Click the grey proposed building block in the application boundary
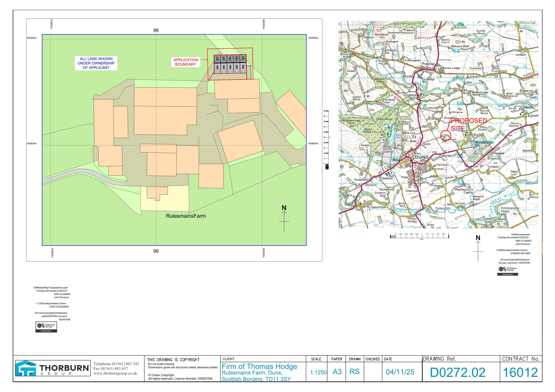 click(x=230, y=64)
